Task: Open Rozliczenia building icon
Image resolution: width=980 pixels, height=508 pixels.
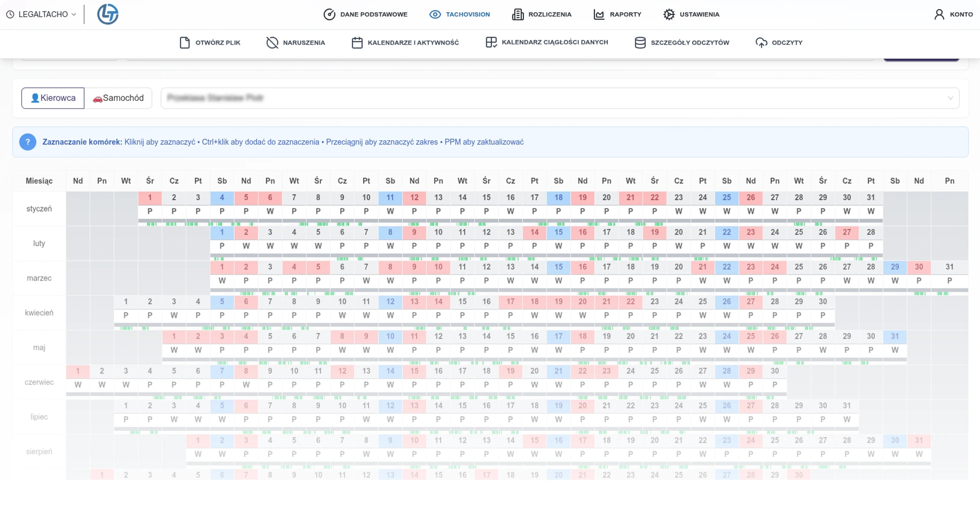Action: coord(517,14)
